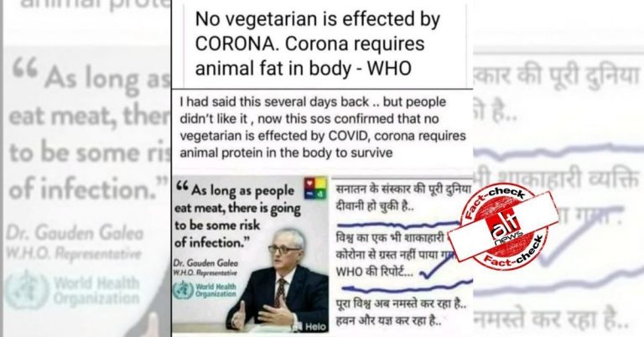This screenshot has width=644, height=337.
Task: Click the Helo watermark logo
Action: tap(310, 326)
